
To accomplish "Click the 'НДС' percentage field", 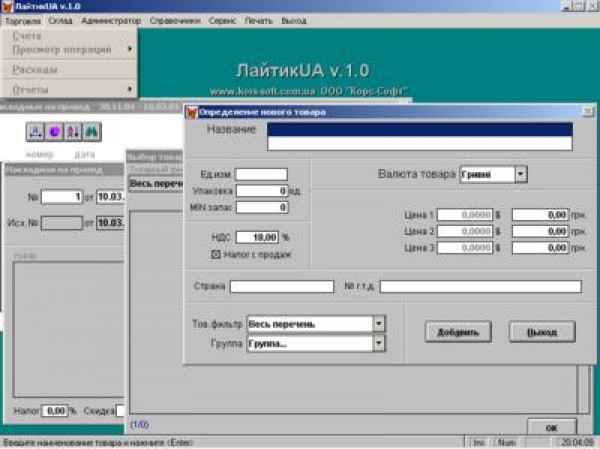I will (262, 238).
